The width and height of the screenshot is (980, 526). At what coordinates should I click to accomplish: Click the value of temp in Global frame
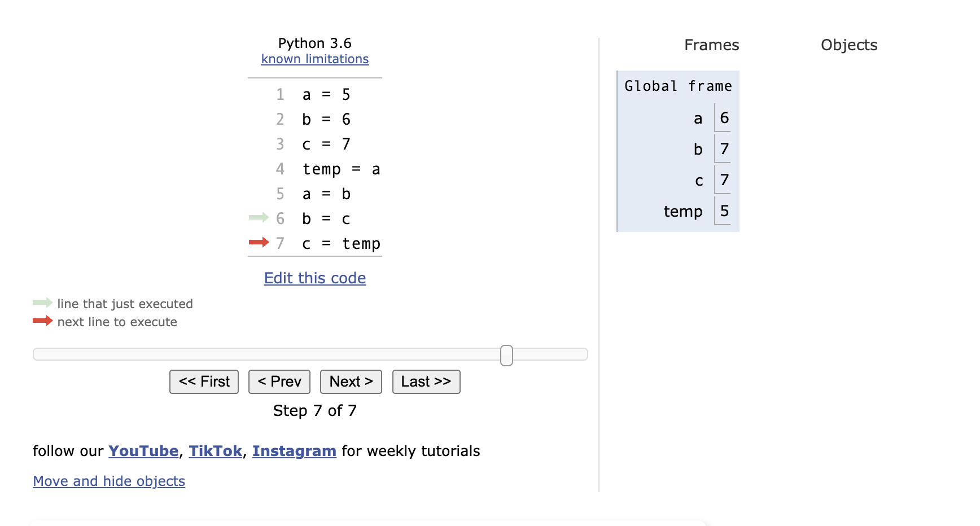(724, 211)
